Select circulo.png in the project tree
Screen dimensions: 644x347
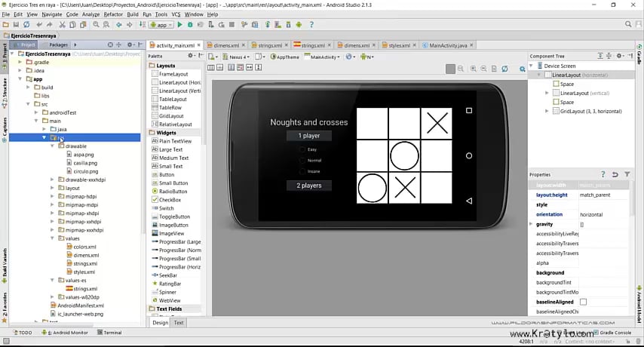click(x=85, y=171)
